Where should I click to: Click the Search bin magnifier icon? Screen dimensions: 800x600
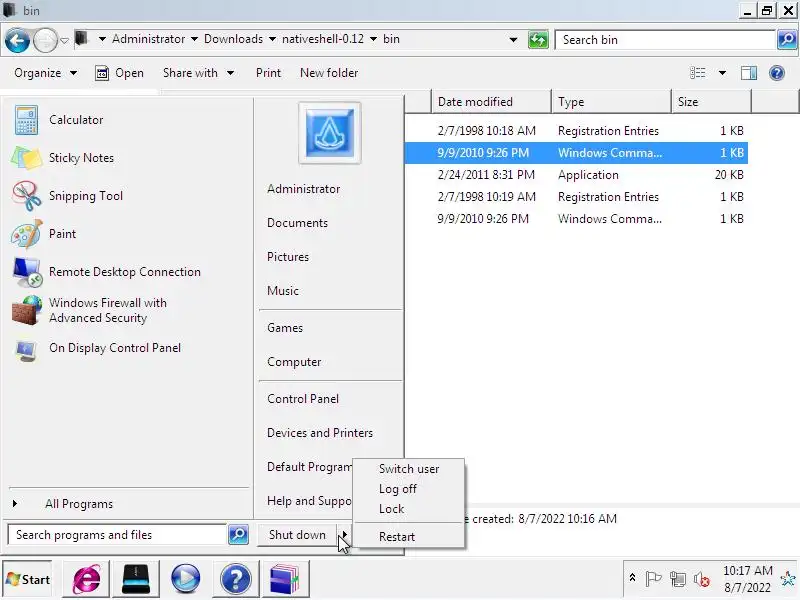coord(786,39)
